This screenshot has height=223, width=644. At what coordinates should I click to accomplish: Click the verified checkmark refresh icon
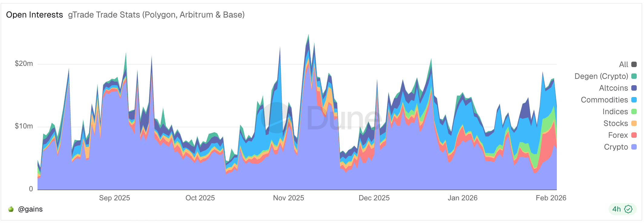(628, 209)
